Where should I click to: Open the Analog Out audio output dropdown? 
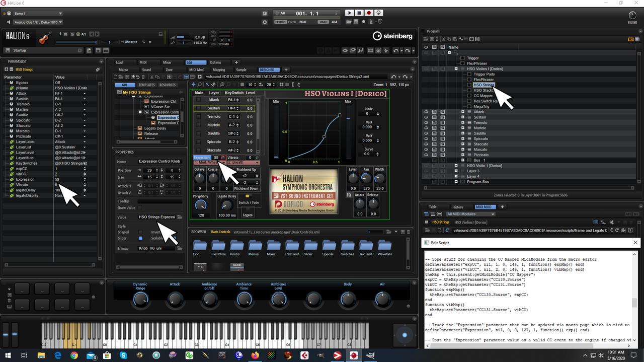[38, 22]
